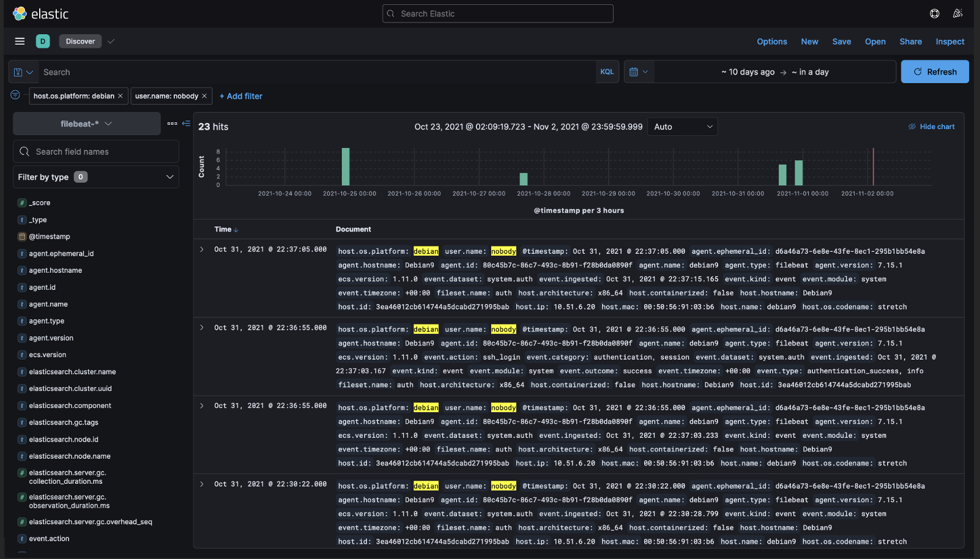Select elasticsearch.node.name field
Viewport: 980px width, 559px height.
[x=70, y=456]
